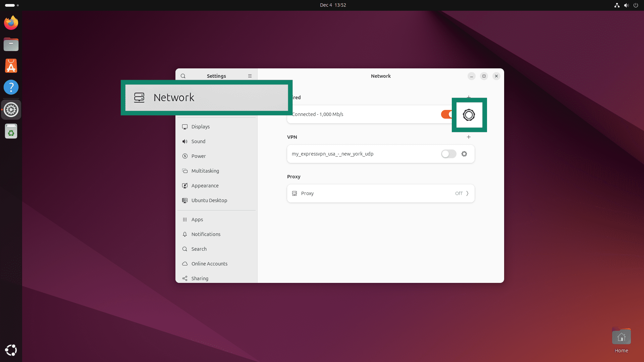Launch the Files manager from the dock
Screen dimensions: 644x362
[11, 44]
